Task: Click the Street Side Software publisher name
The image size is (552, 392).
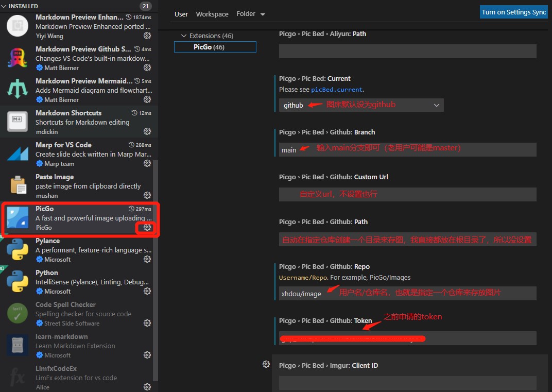Action: (x=72, y=323)
